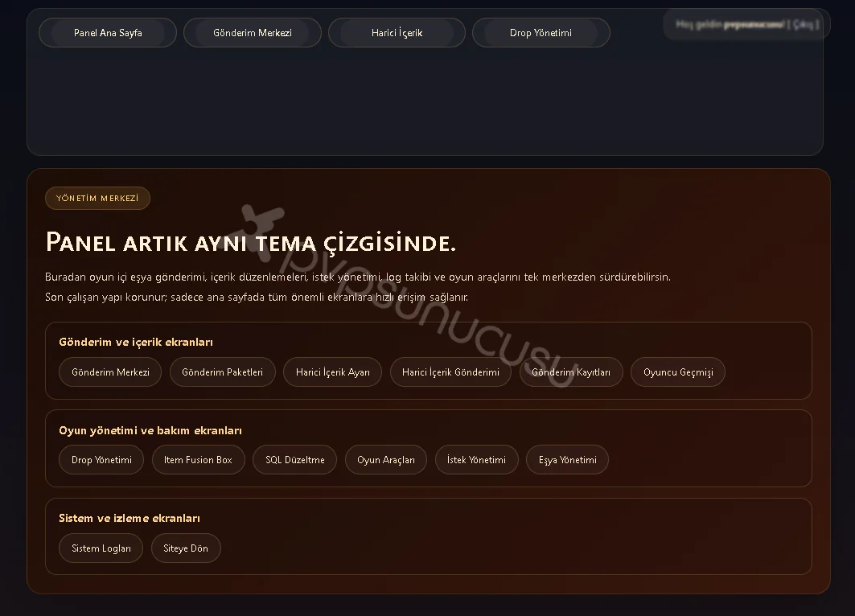Open İstek Yönetimi
Viewport: 855px width, 616px height.
(477, 460)
